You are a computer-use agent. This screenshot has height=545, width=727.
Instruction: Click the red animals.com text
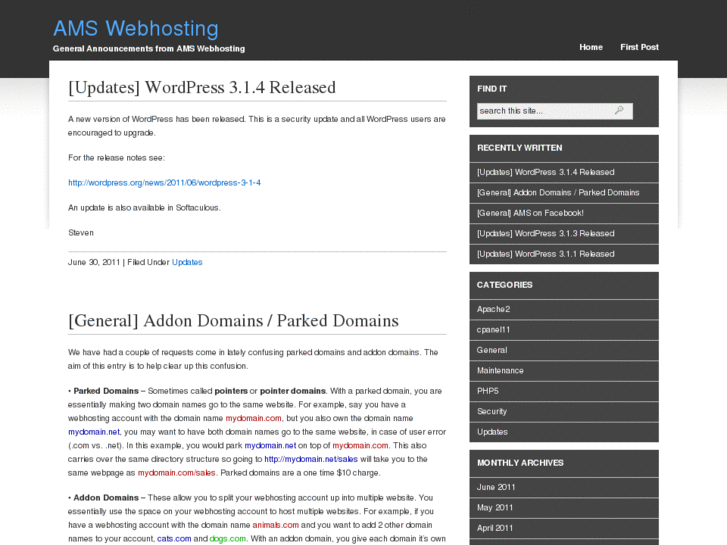tap(275, 525)
